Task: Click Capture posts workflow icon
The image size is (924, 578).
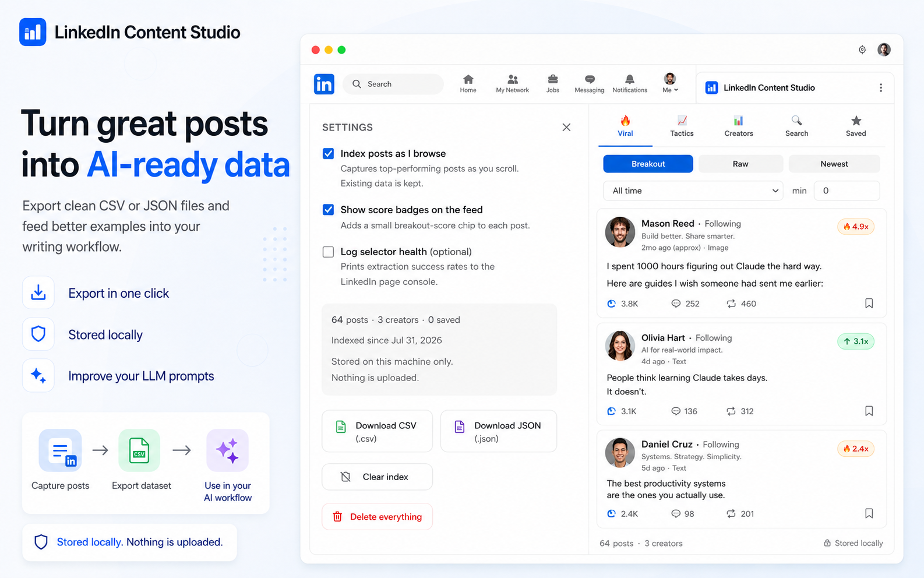Action: [60, 450]
